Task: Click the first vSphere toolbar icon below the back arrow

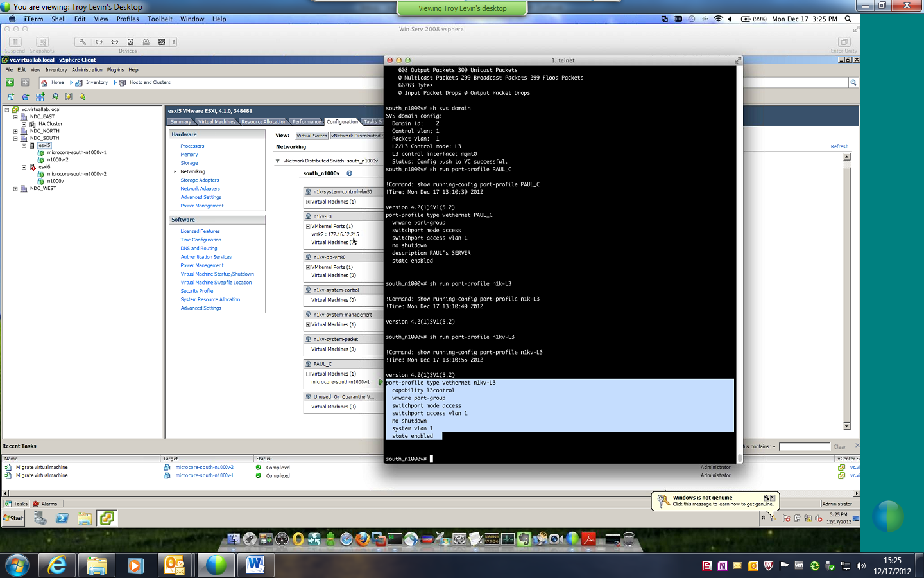Action: point(11,97)
